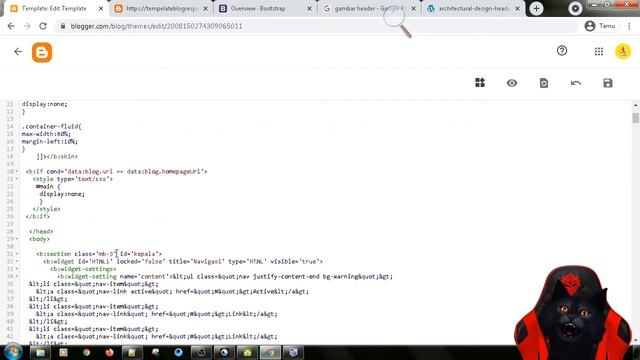Collapse the code fold at line 20
The width and height of the screenshot is (640, 360).
17,172
